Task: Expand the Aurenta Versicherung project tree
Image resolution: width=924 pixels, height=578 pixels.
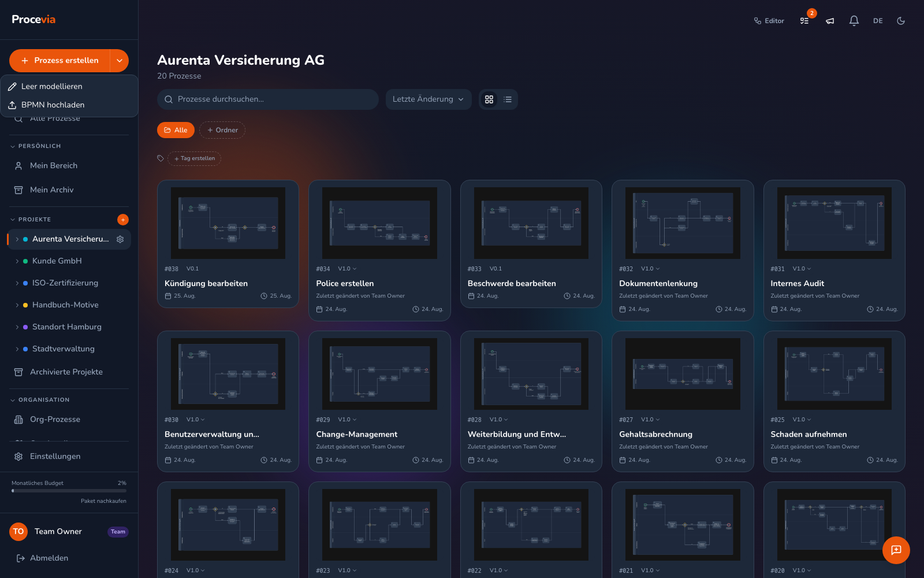Action: click(x=17, y=239)
